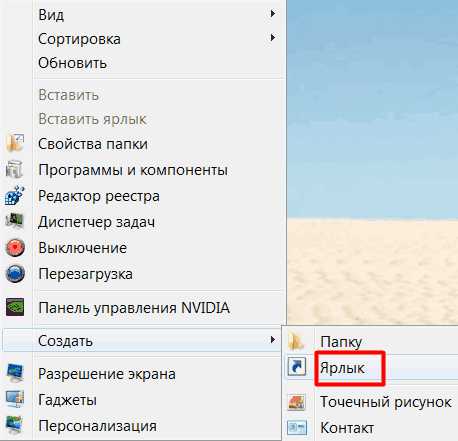
Task: Click the green NVIDIA logo icon
Action: click(15, 307)
